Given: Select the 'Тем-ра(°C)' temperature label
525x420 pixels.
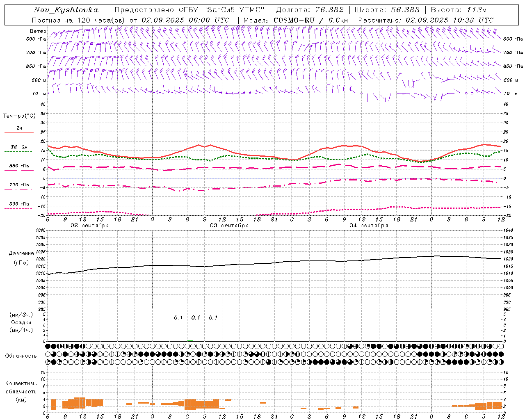Looking at the screenshot, I should (x=19, y=116).
